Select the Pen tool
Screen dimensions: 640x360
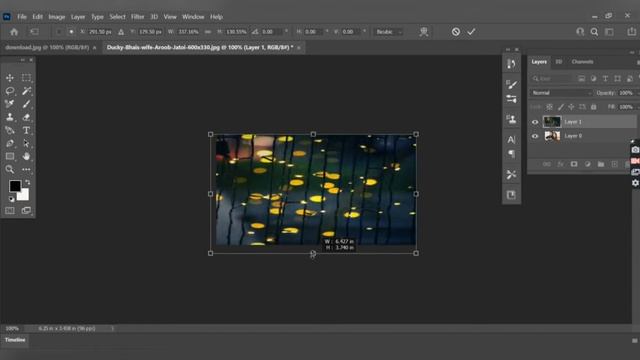[x=10, y=143]
